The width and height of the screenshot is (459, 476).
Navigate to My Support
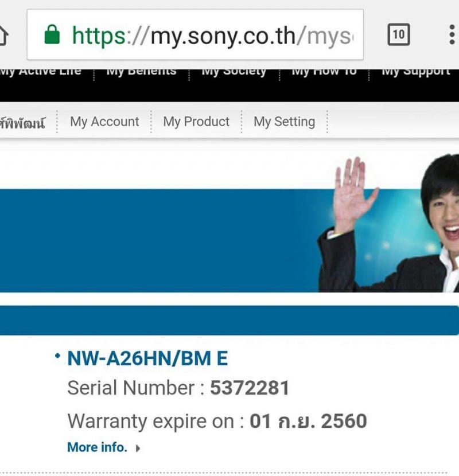tap(416, 72)
